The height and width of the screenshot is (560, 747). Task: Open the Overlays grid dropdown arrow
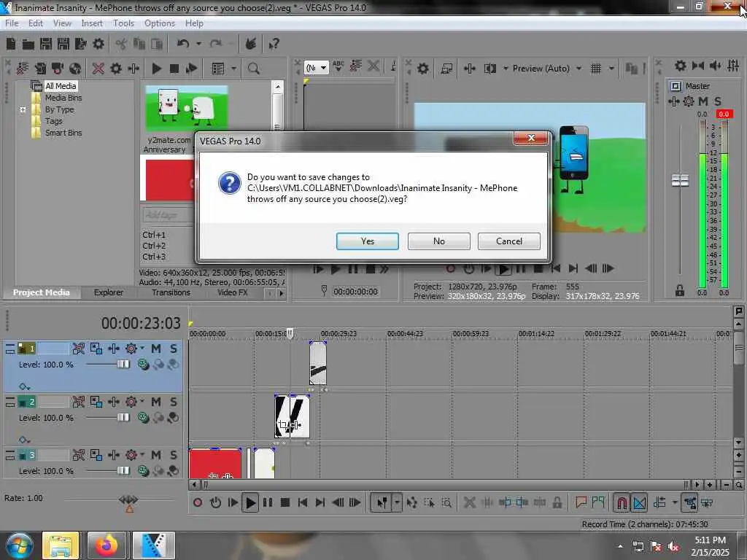pyautogui.click(x=611, y=69)
